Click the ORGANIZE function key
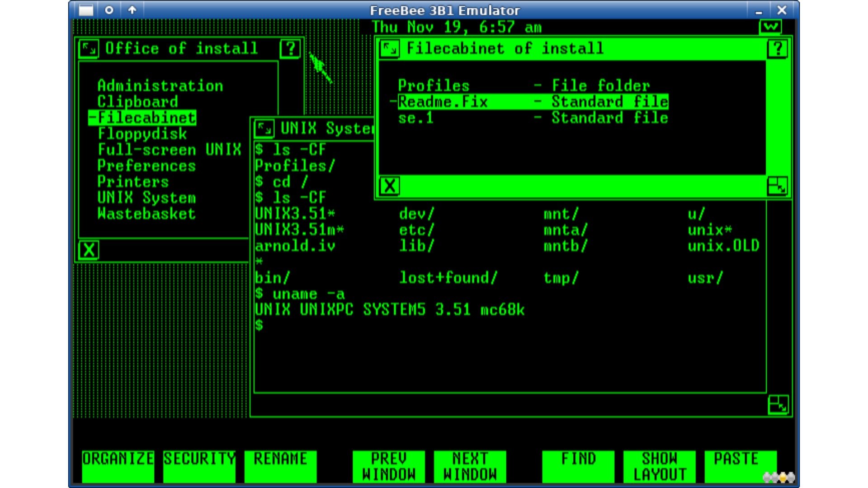Screen dimensions: 868x488 coord(118,467)
